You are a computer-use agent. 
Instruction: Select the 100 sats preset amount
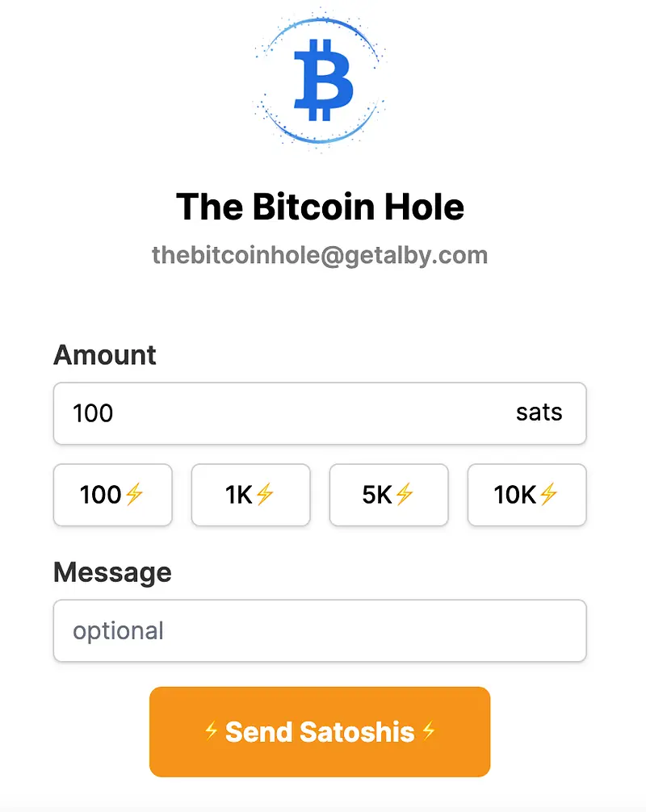coord(112,495)
